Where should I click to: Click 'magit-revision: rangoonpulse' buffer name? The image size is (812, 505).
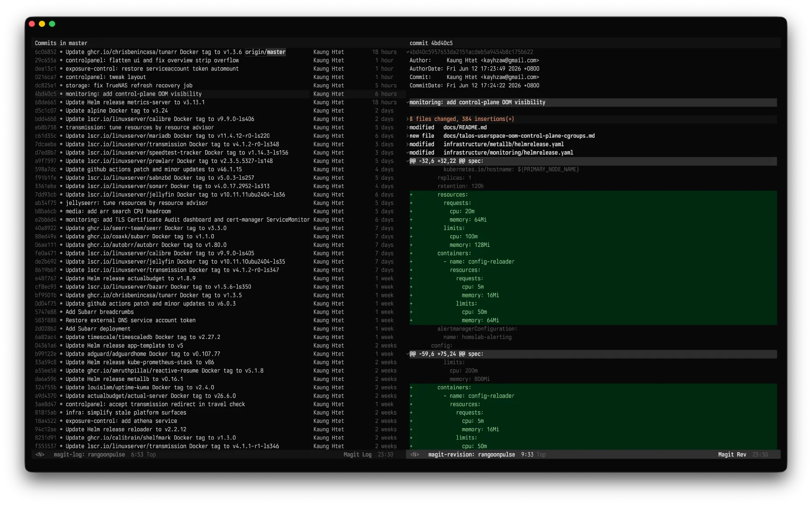point(471,455)
